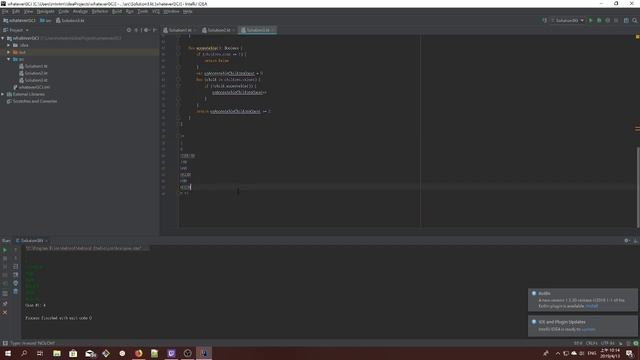This screenshot has width=640, height=360.
Task: Collapse the src folder
Action: tap(9, 59)
